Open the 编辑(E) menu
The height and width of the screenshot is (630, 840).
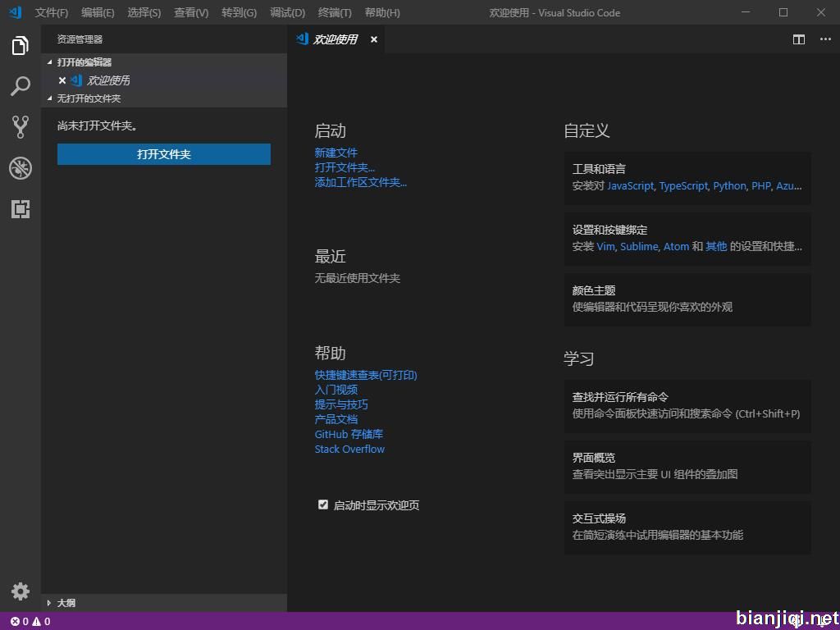pyautogui.click(x=98, y=12)
